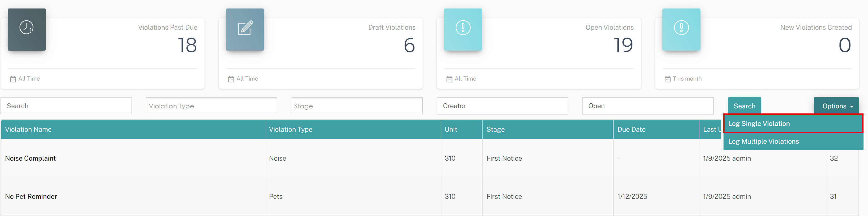Open the Violation Type filter
The height and width of the screenshot is (216, 868).
pos(212,106)
